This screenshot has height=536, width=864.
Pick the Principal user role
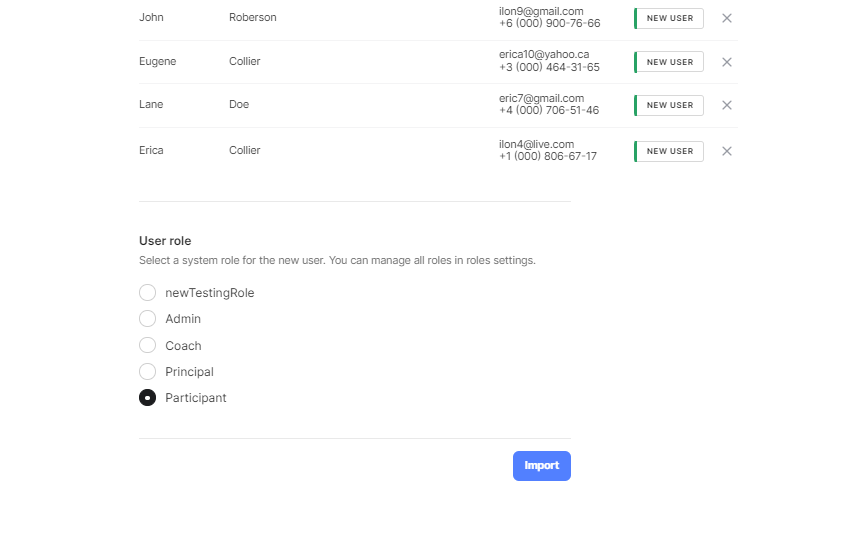148,372
